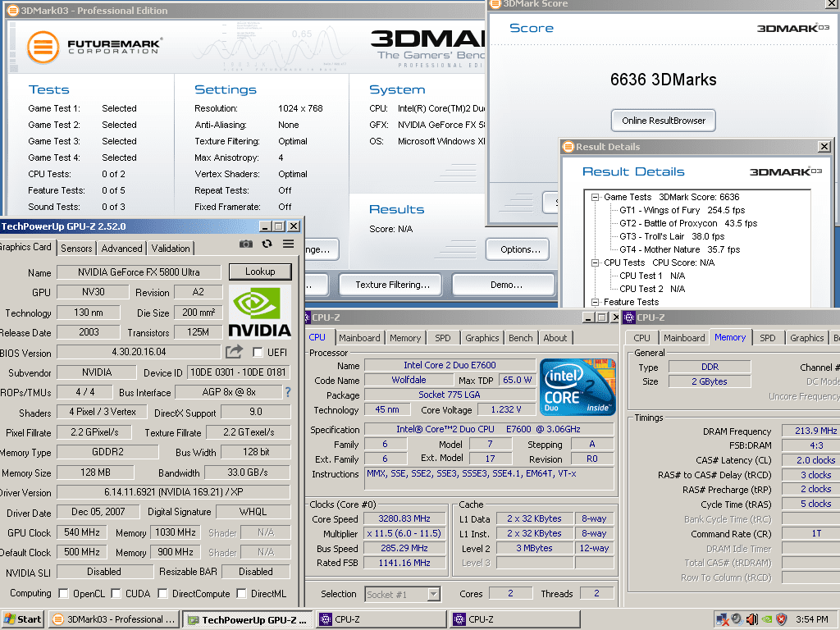Collapse the Feature Tests tree node
The width and height of the screenshot is (840, 630).
pyautogui.click(x=595, y=302)
